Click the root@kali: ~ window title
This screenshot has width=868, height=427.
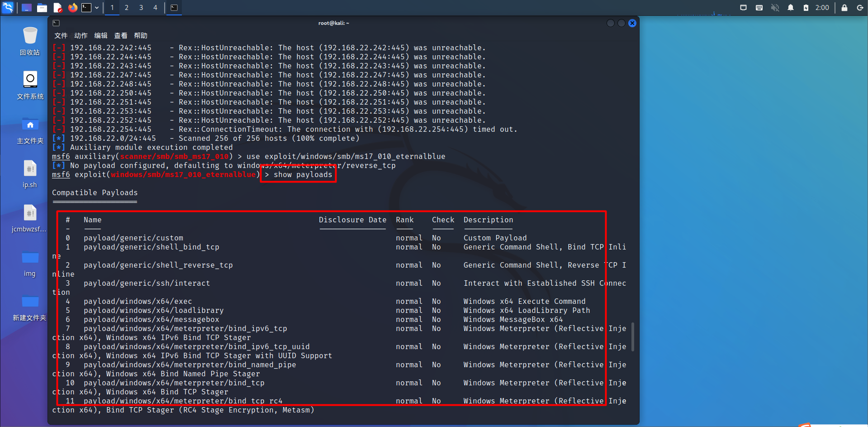tap(334, 23)
